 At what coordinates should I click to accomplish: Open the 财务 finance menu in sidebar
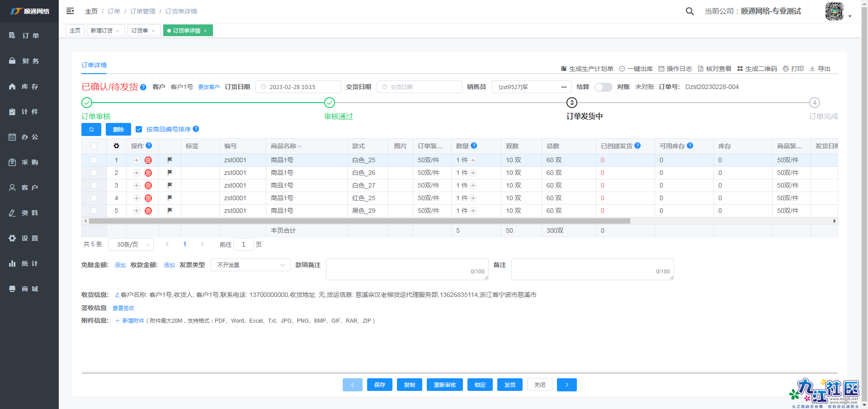(29, 61)
